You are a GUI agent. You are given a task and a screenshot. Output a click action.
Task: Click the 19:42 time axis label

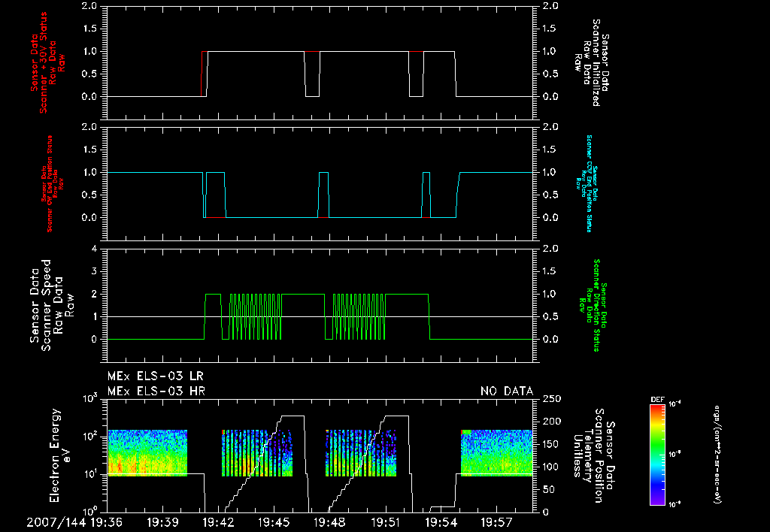[x=218, y=522]
